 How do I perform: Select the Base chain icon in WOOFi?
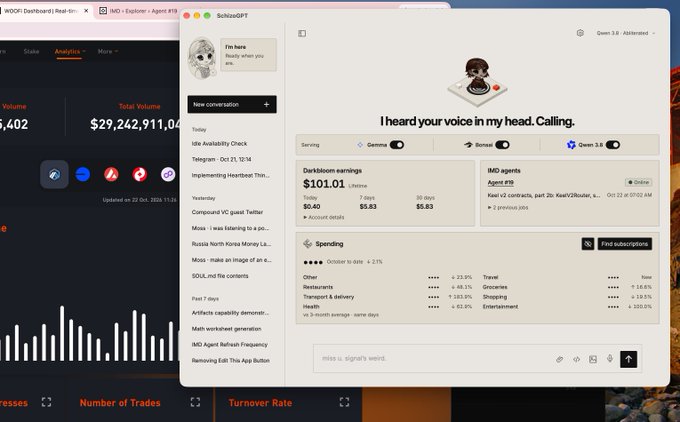[x=82, y=174]
